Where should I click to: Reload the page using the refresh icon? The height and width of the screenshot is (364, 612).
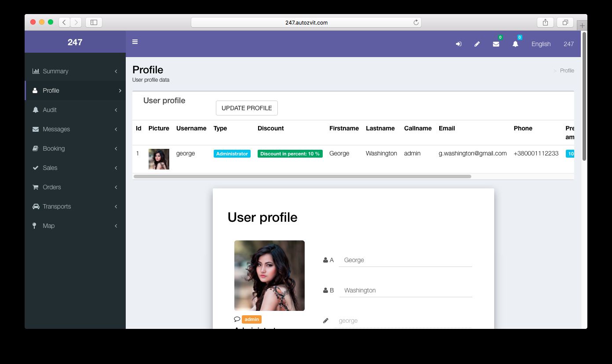(x=416, y=22)
